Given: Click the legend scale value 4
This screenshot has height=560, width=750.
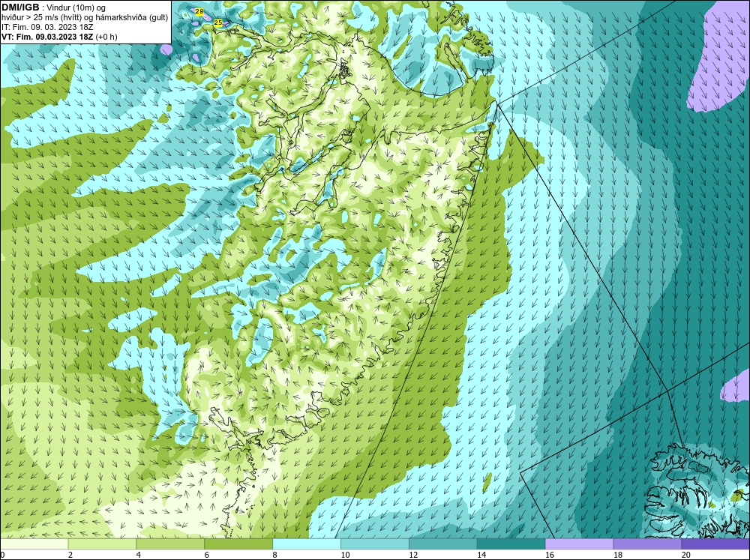Looking at the screenshot, I should [x=139, y=555].
